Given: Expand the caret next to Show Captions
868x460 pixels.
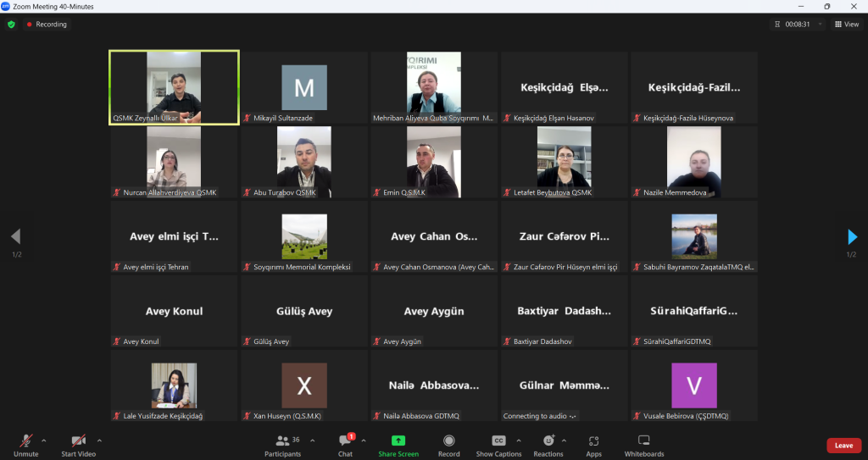Looking at the screenshot, I should [519, 441].
